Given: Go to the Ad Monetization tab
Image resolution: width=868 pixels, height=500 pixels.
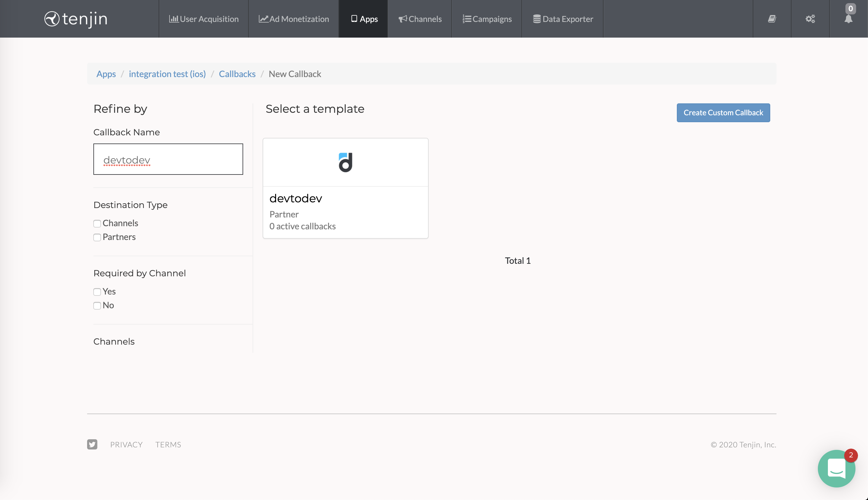Looking at the screenshot, I should click(x=294, y=19).
